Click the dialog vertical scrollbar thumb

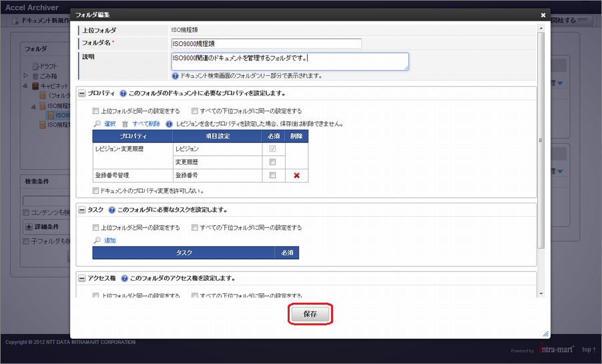coord(541,140)
